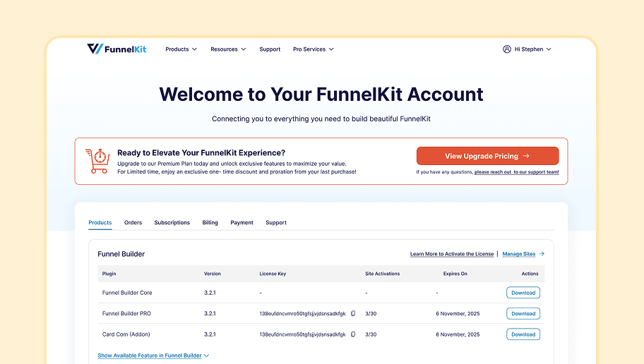Click the Card Com (Addon) plugin name
Screen dimensions: 644x364
[x=126, y=334]
